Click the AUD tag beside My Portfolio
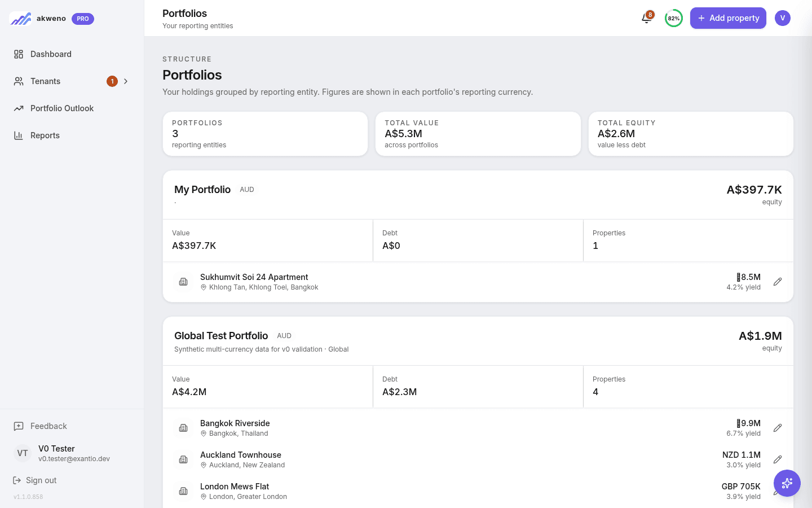 coord(247,190)
